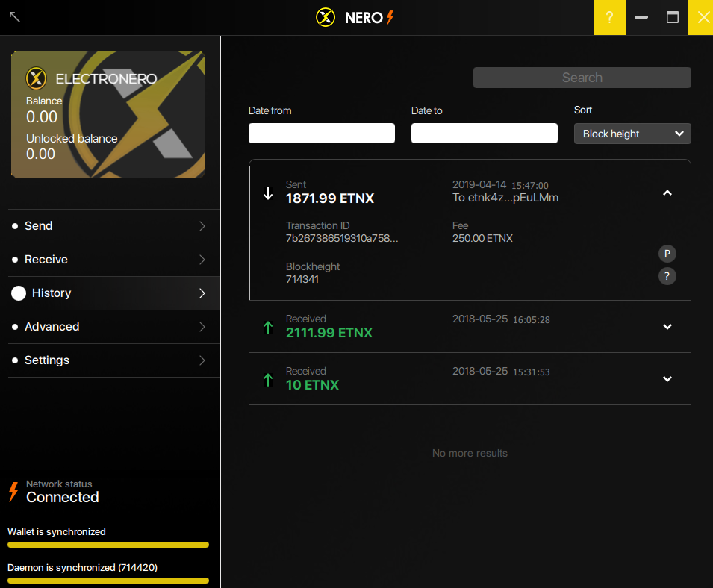
Task: Click the 10 ETNX received amount
Action: pos(312,385)
